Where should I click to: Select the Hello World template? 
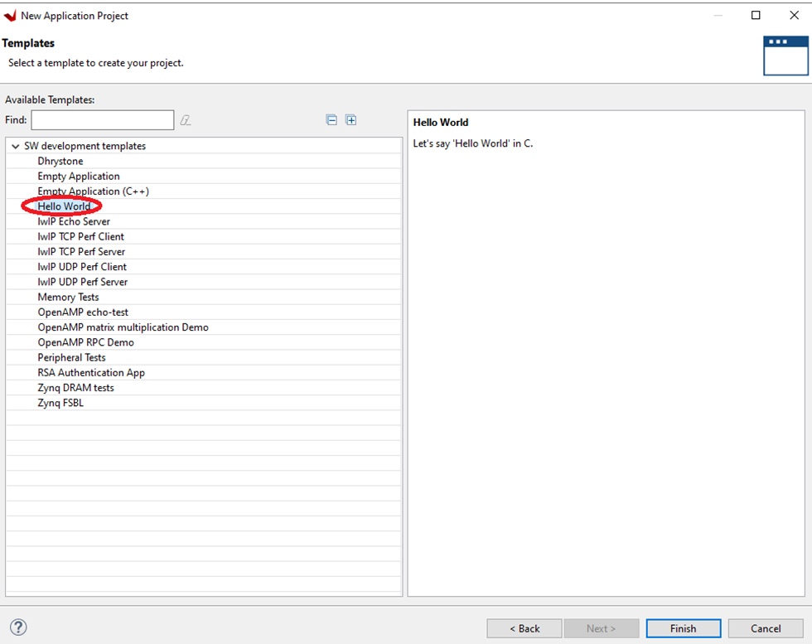coord(64,206)
